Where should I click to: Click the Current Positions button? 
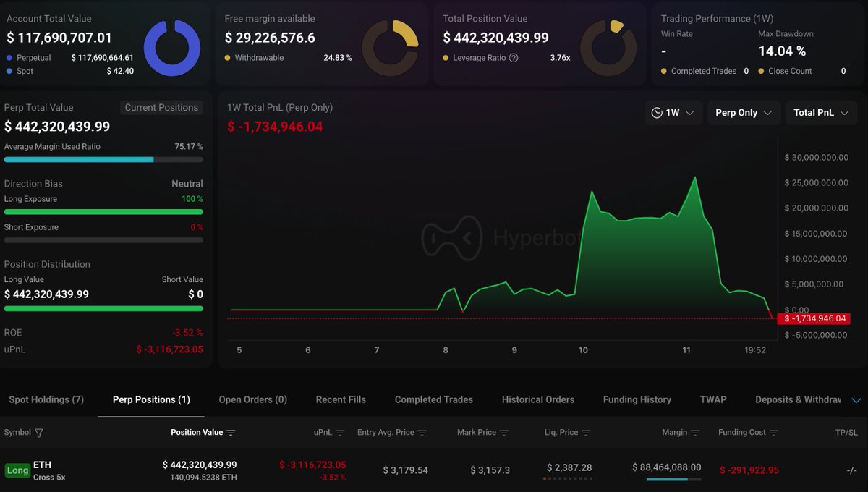point(161,107)
